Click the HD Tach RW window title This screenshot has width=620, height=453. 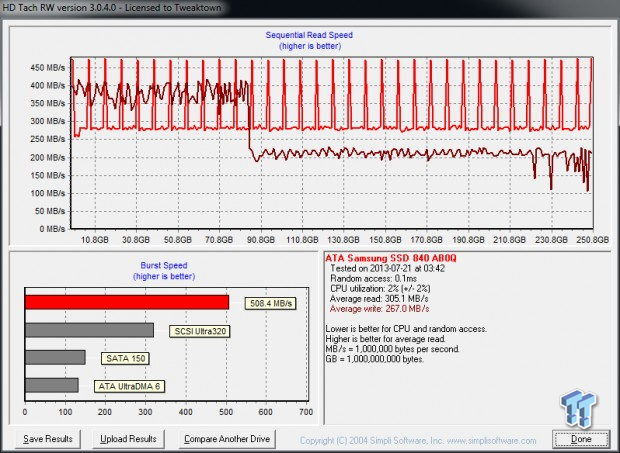tap(112, 8)
